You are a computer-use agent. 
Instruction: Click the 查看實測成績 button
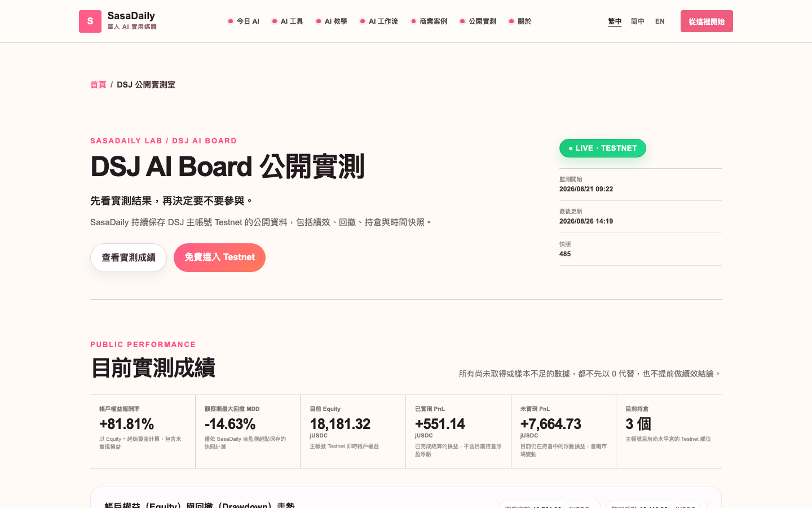point(129,257)
